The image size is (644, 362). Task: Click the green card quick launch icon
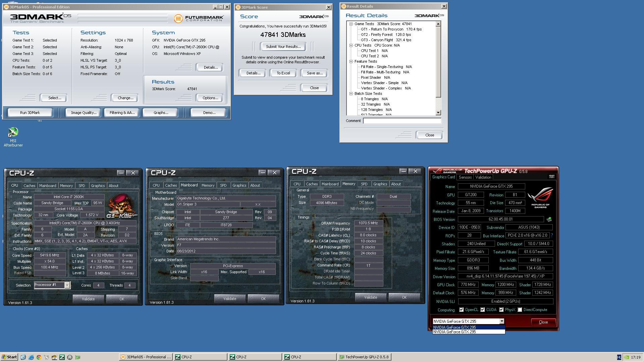(77, 357)
